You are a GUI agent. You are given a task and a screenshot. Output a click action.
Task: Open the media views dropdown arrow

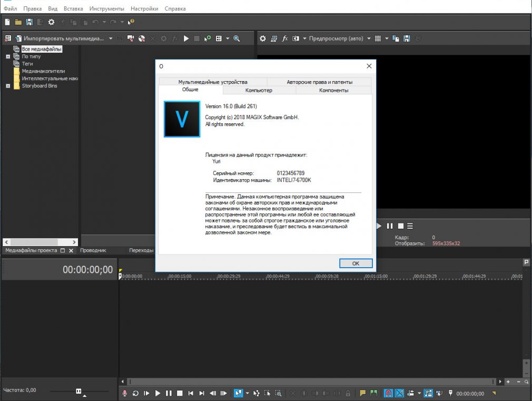point(228,38)
